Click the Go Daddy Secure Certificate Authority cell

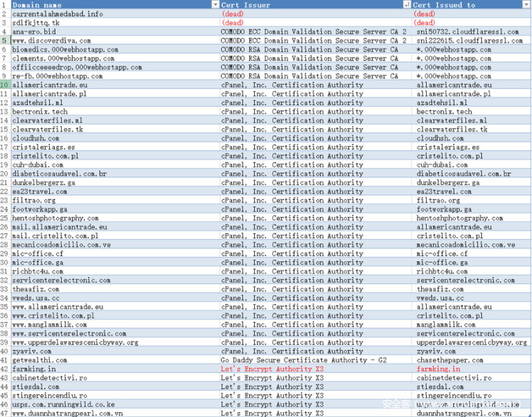304,360
